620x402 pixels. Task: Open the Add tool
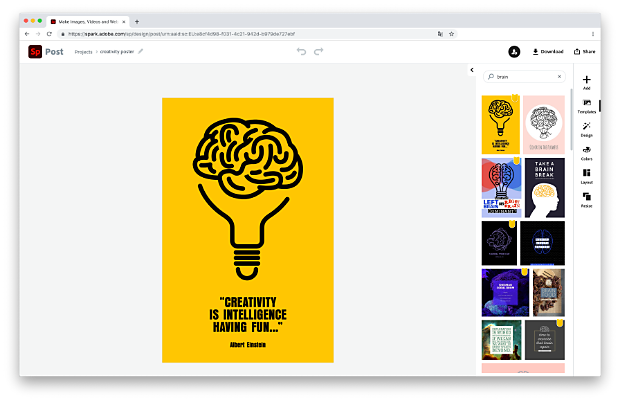(x=586, y=82)
